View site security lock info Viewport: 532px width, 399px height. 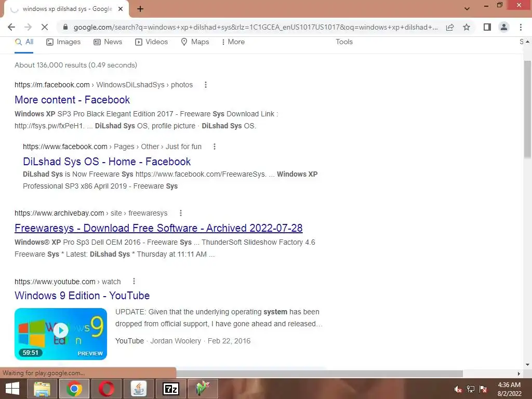[x=65, y=27]
